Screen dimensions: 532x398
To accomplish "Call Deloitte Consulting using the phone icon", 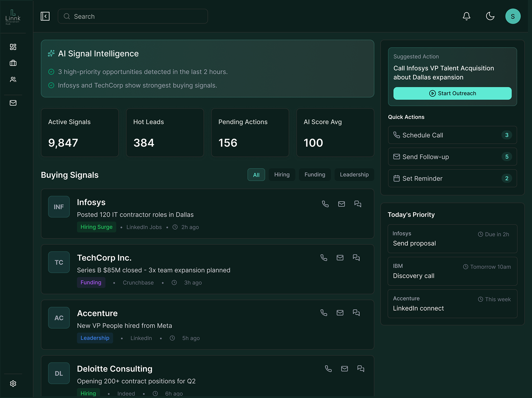I will click(x=328, y=369).
